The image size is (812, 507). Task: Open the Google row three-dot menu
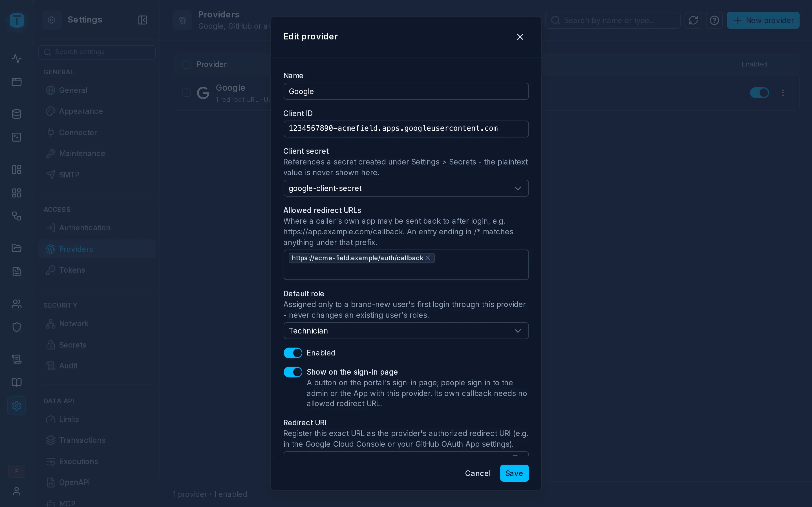783,93
